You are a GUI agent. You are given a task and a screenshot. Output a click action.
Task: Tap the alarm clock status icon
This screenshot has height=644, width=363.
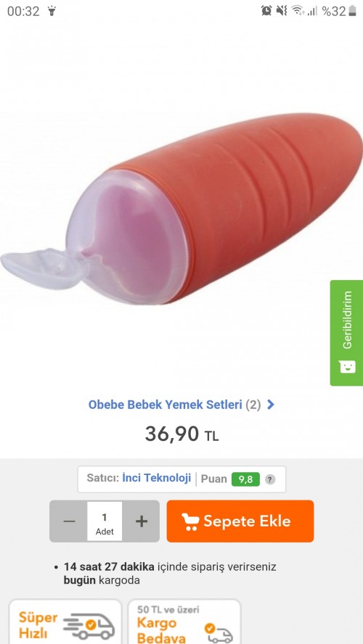[266, 11]
